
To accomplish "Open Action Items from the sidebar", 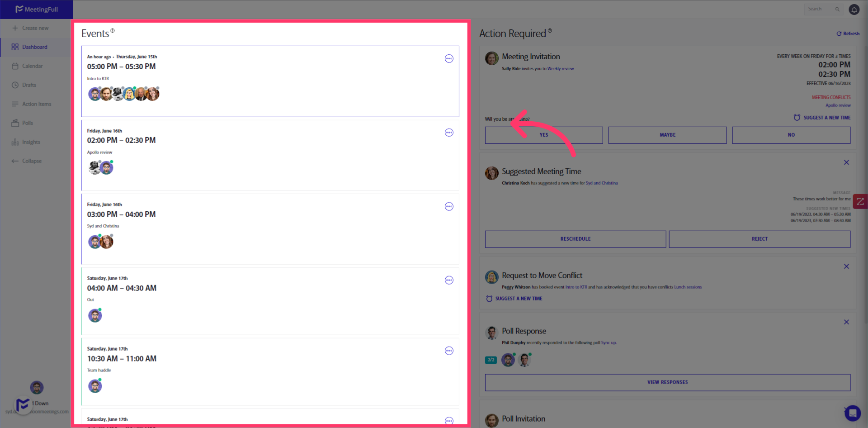I will click(x=36, y=104).
